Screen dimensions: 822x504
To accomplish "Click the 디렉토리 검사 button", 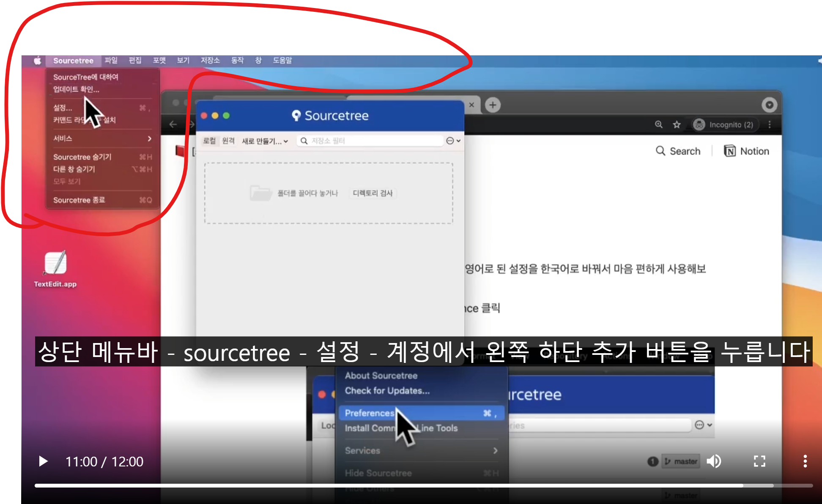I will tap(373, 193).
